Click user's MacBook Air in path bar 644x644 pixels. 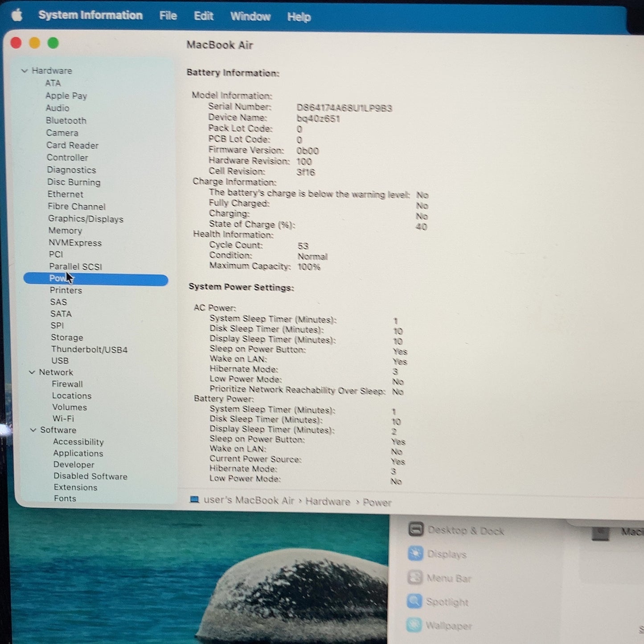pos(249,500)
